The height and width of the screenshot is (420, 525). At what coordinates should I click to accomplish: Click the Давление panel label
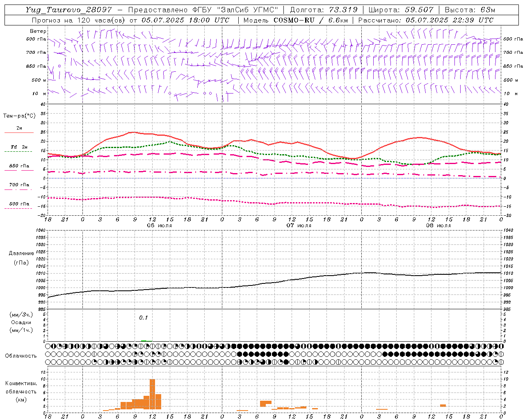point(21,253)
